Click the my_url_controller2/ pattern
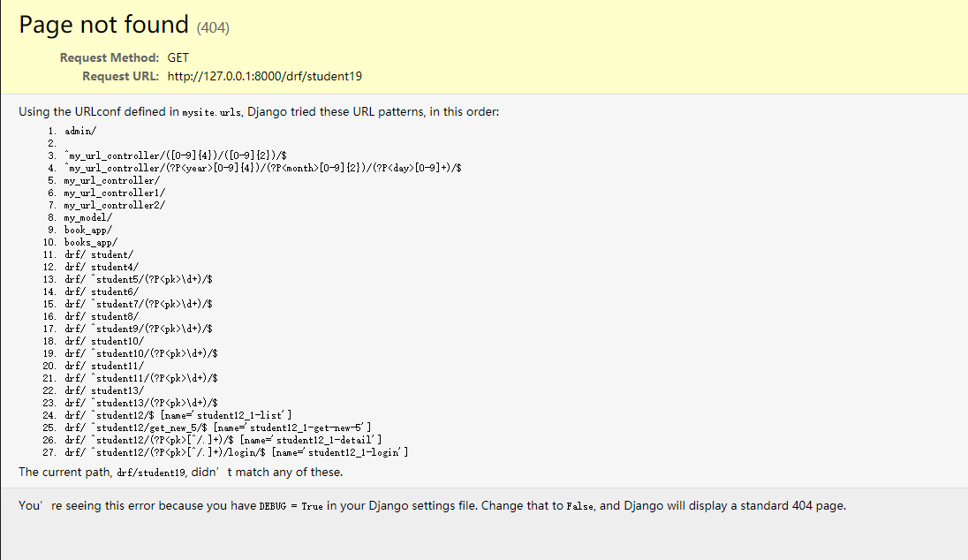The image size is (968, 560). pos(115,205)
